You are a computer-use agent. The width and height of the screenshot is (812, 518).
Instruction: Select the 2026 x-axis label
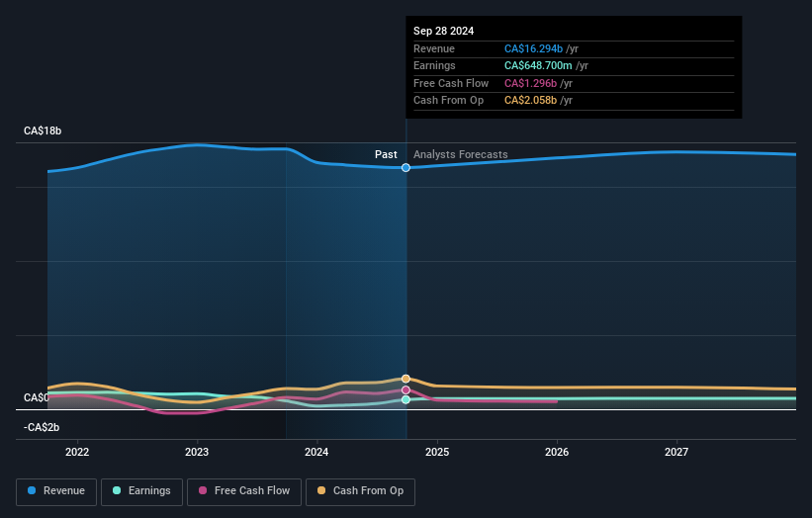coord(557,453)
